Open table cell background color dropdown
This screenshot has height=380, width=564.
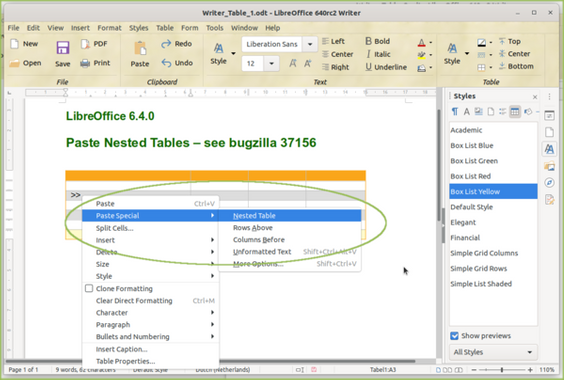(491, 42)
